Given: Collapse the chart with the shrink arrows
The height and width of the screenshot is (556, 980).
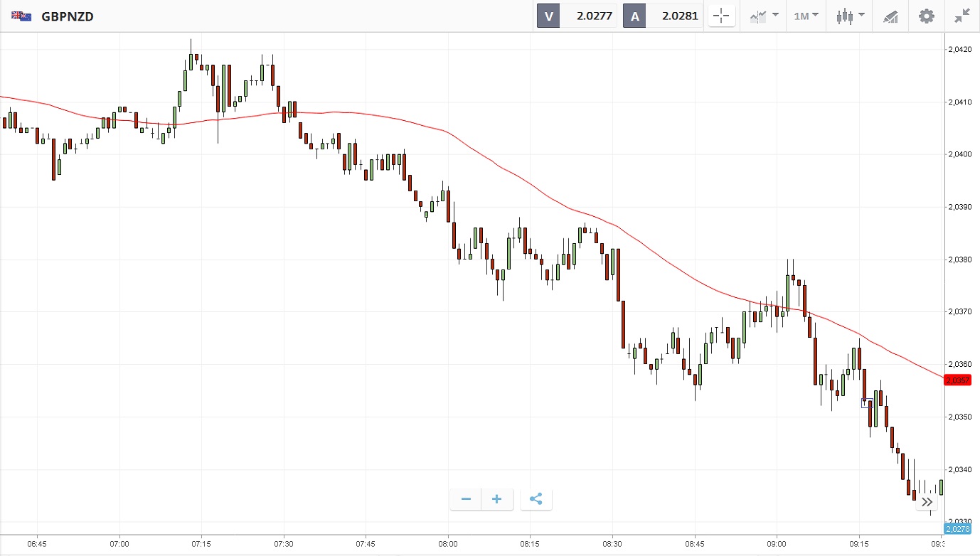Looking at the screenshot, I should (x=962, y=16).
